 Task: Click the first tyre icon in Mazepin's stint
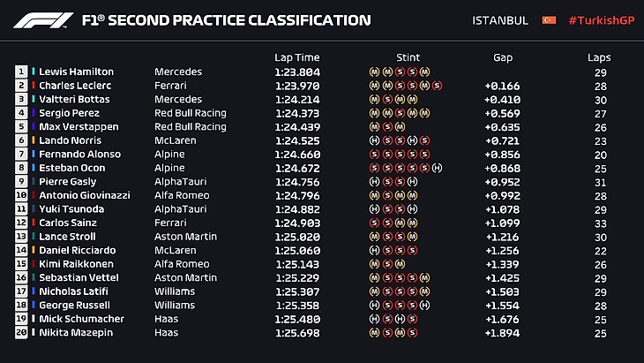[374, 333]
